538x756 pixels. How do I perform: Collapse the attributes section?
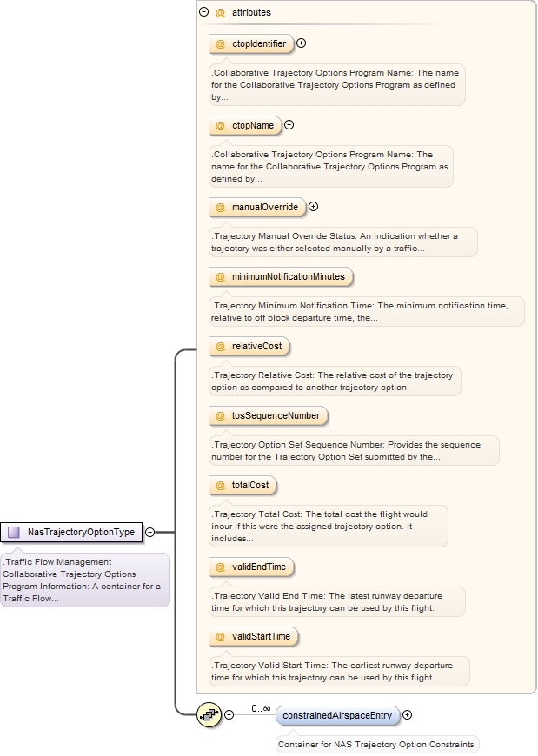pyautogui.click(x=203, y=12)
